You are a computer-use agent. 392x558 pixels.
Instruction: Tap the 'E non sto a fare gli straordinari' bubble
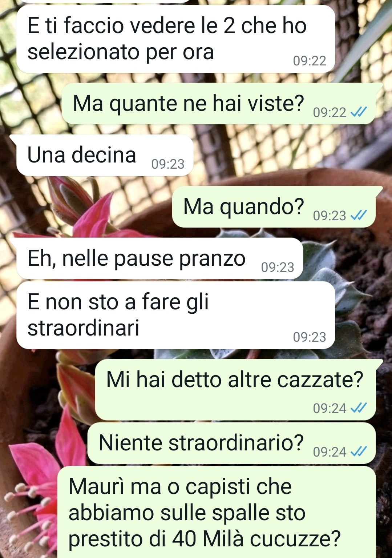point(175,315)
